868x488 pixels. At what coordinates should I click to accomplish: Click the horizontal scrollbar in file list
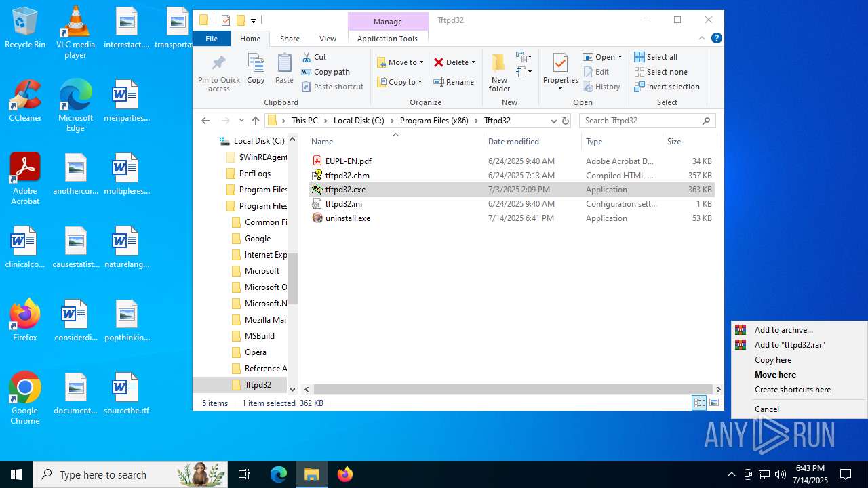click(x=512, y=390)
